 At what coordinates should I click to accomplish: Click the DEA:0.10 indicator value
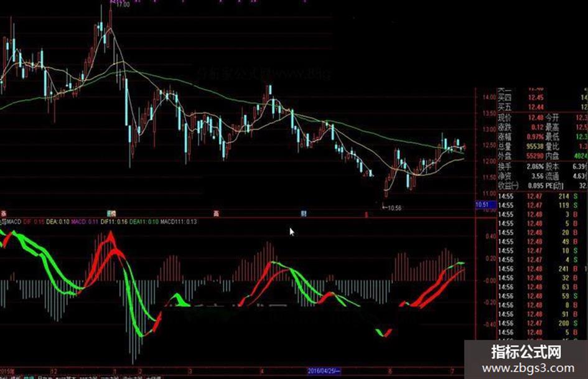coord(58,222)
